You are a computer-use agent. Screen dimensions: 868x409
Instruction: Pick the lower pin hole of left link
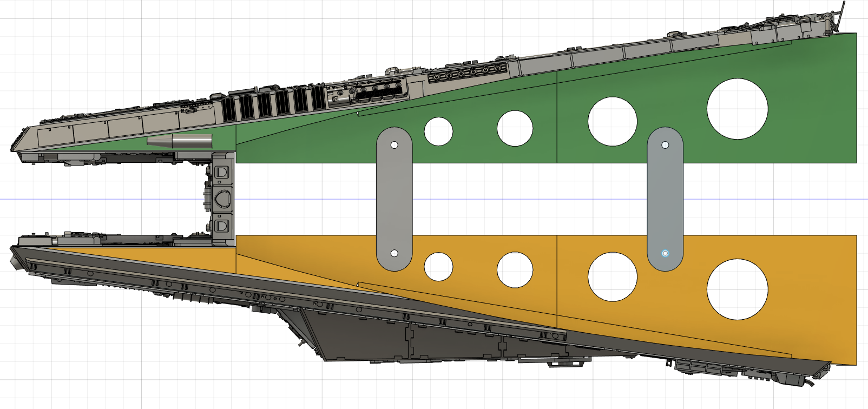point(394,253)
